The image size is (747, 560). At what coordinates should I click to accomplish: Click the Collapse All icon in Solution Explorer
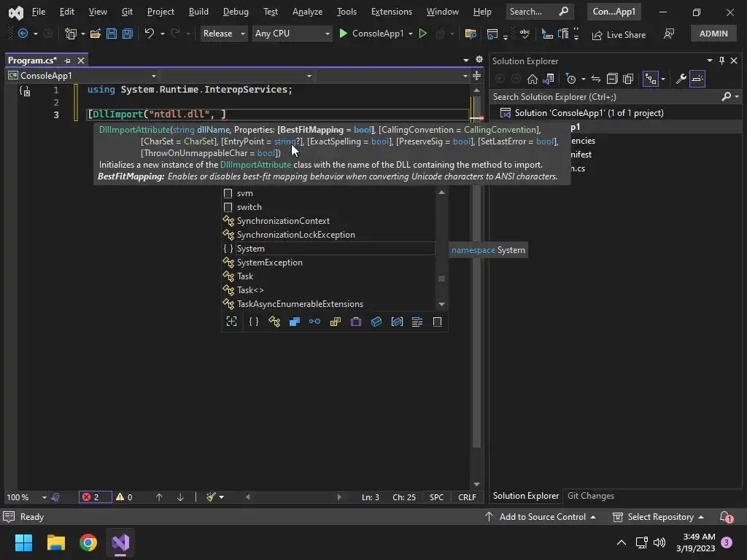[612, 79]
